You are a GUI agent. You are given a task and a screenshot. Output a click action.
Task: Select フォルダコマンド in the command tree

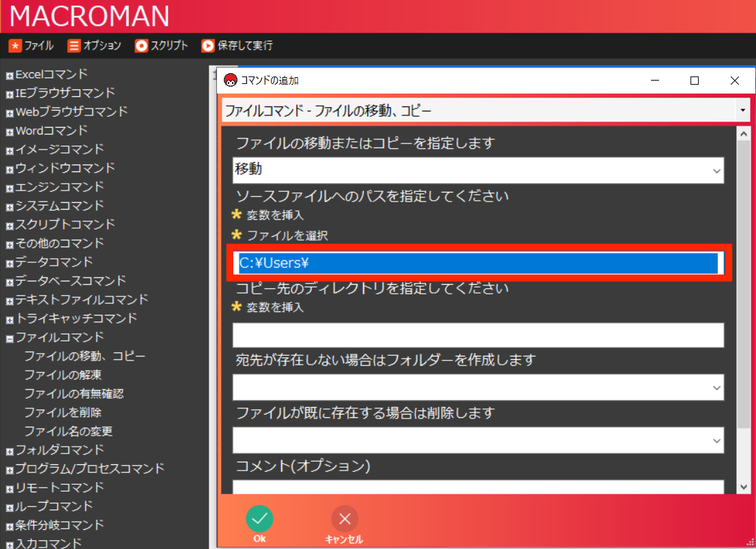tap(59, 450)
